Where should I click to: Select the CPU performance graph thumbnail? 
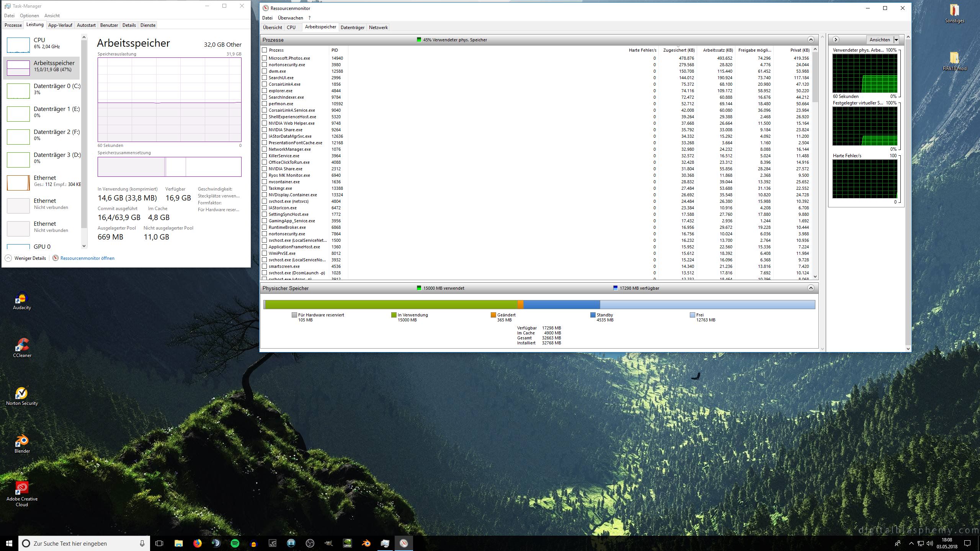pos(18,45)
